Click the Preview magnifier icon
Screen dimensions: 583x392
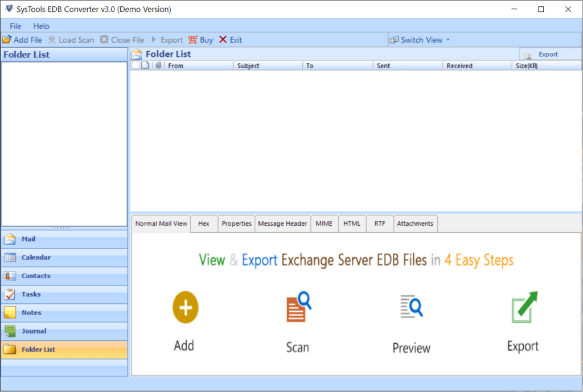pos(412,307)
